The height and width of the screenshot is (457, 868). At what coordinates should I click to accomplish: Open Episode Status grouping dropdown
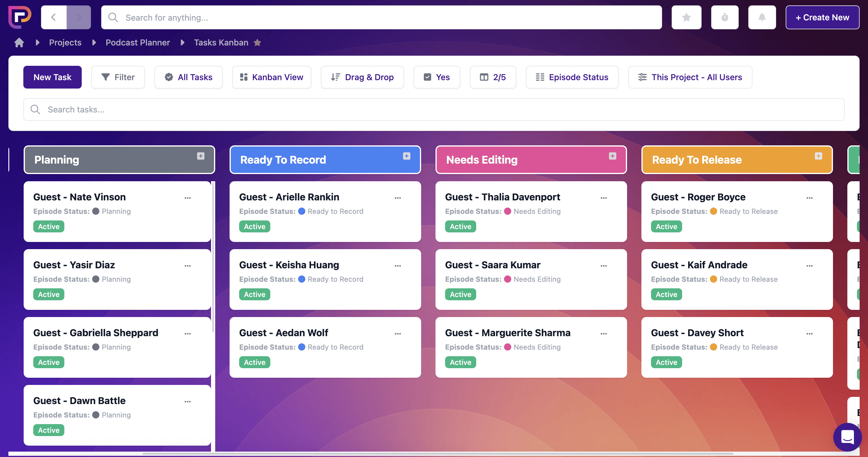572,77
